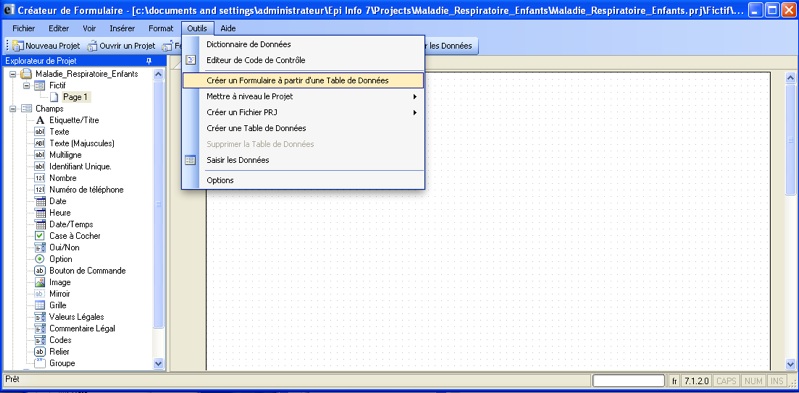The image size is (799, 393).
Task: Open Options from Outils menu
Action: 303,180
